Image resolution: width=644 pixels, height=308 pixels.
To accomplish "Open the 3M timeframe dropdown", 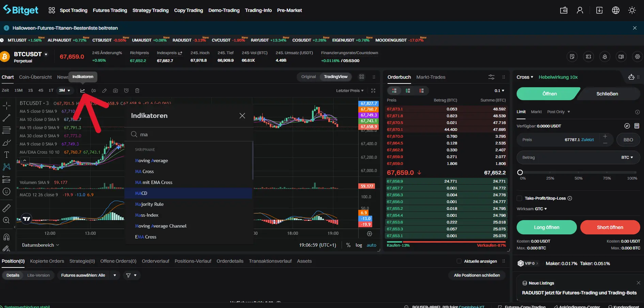I will pos(65,91).
